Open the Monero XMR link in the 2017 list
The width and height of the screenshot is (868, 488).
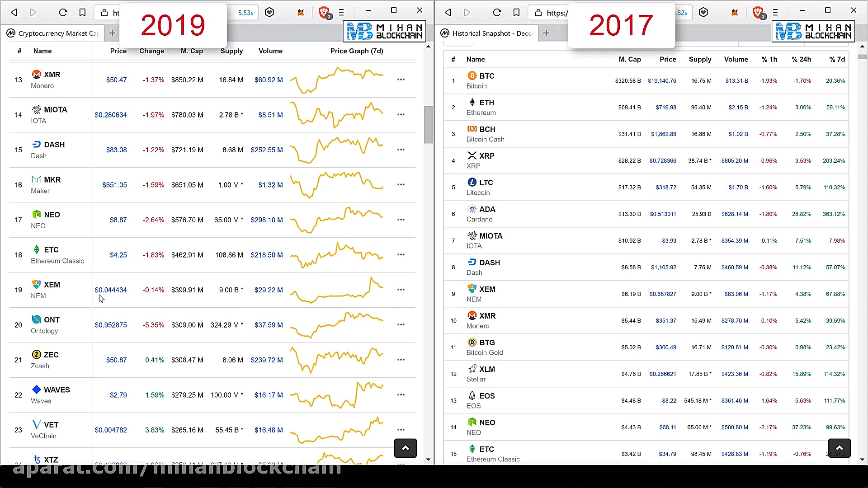tap(487, 316)
